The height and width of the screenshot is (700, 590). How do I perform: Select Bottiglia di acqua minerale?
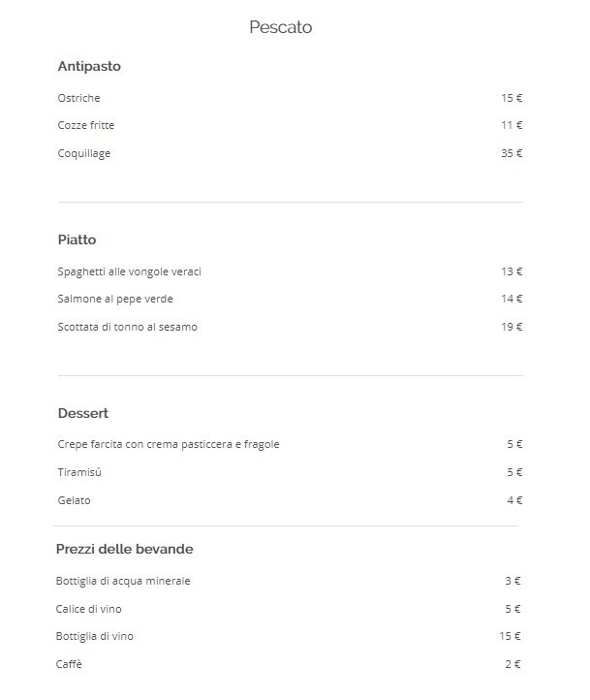tap(123, 581)
